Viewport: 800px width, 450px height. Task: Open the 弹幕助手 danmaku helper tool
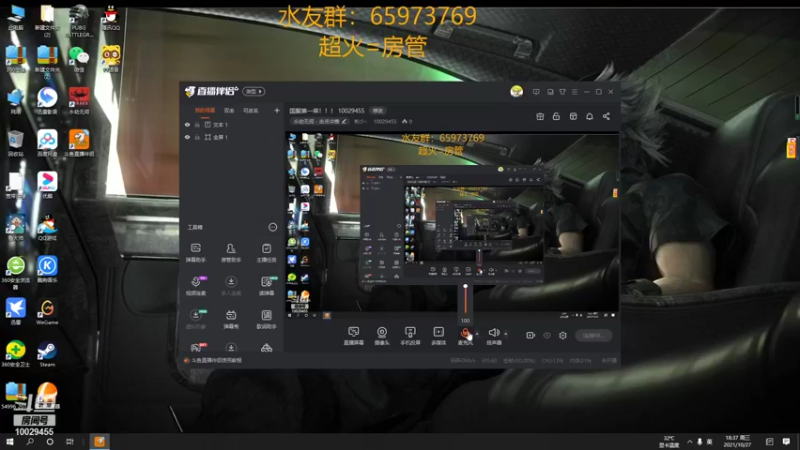(x=195, y=253)
